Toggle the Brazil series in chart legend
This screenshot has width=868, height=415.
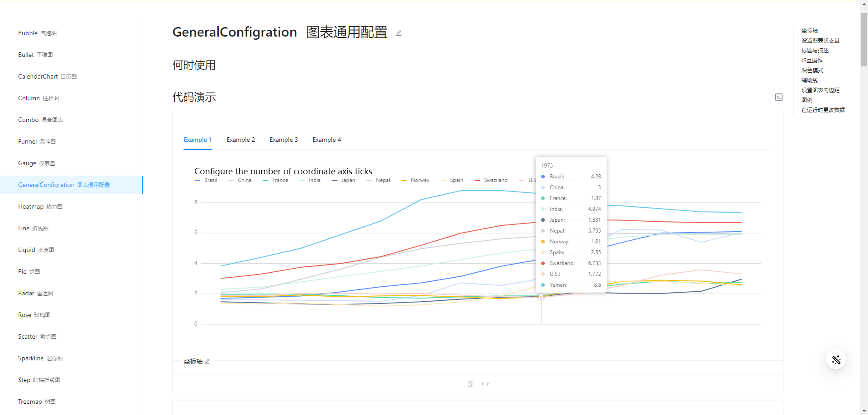pyautogui.click(x=206, y=180)
